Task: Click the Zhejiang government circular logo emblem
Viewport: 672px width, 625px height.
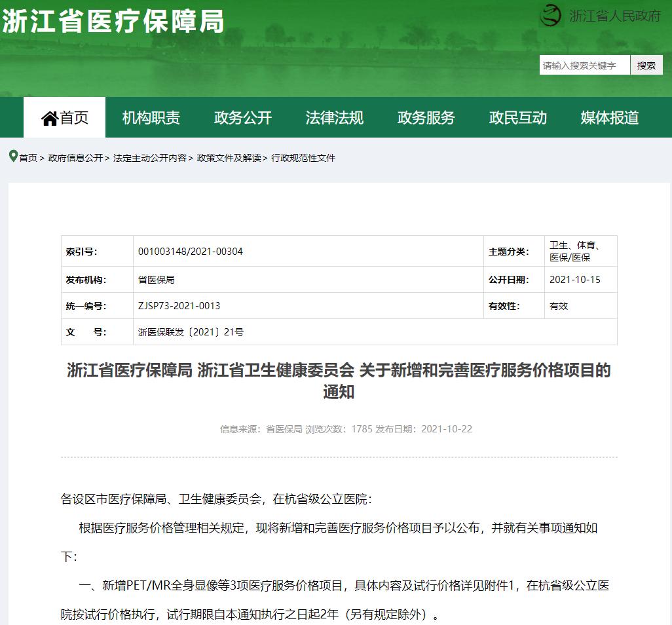Action: coord(549,16)
